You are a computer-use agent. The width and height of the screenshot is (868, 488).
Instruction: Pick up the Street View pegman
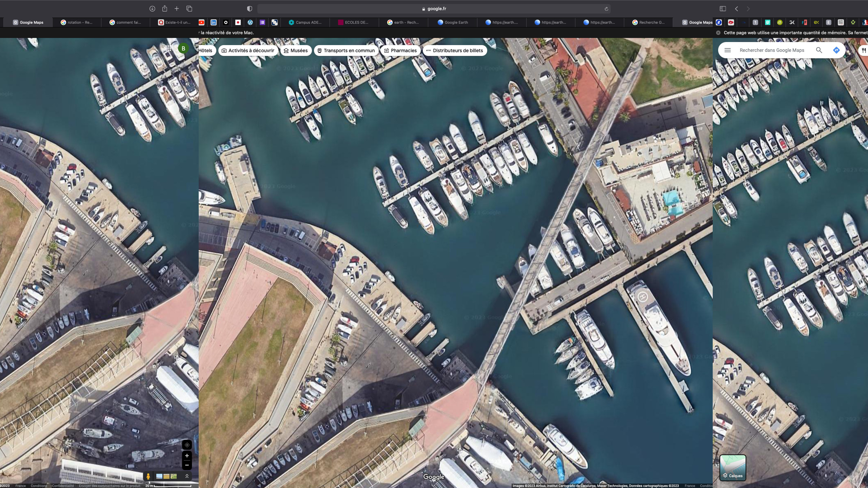pos(148,476)
